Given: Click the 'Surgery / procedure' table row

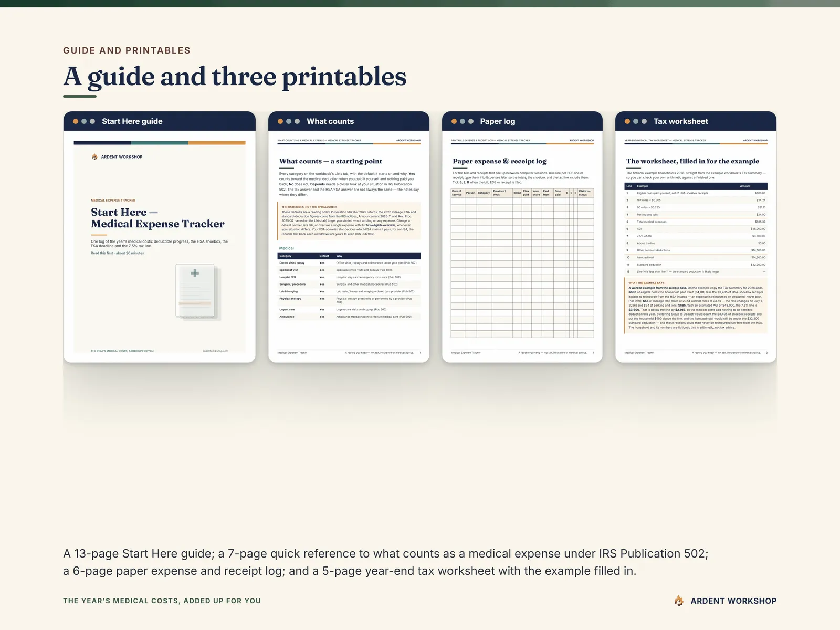Looking at the screenshot, I should (x=349, y=285).
